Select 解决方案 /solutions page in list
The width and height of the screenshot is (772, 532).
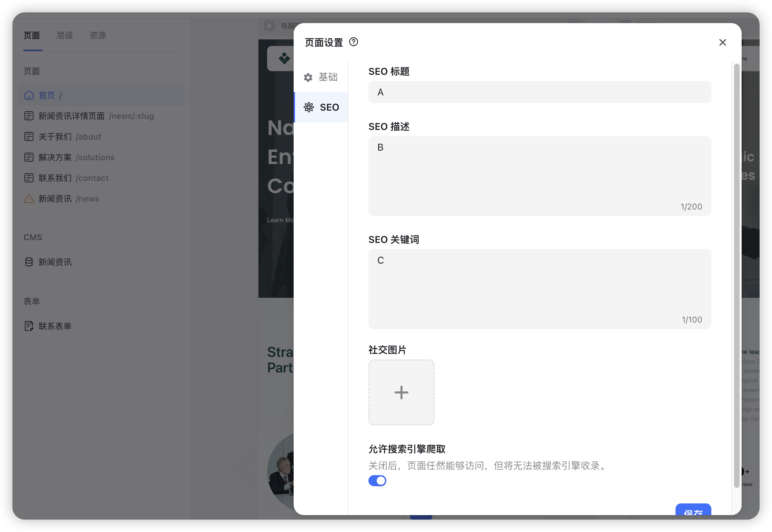(x=76, y=157)
